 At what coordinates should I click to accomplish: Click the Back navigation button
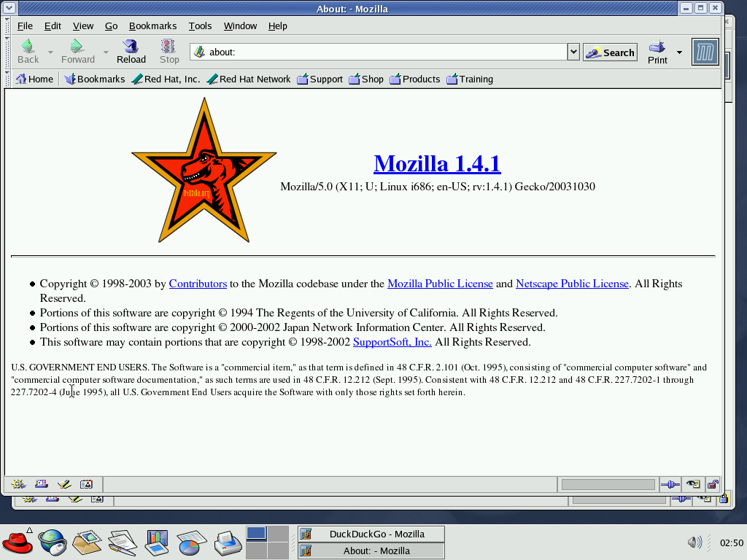[x=28, y=52]
